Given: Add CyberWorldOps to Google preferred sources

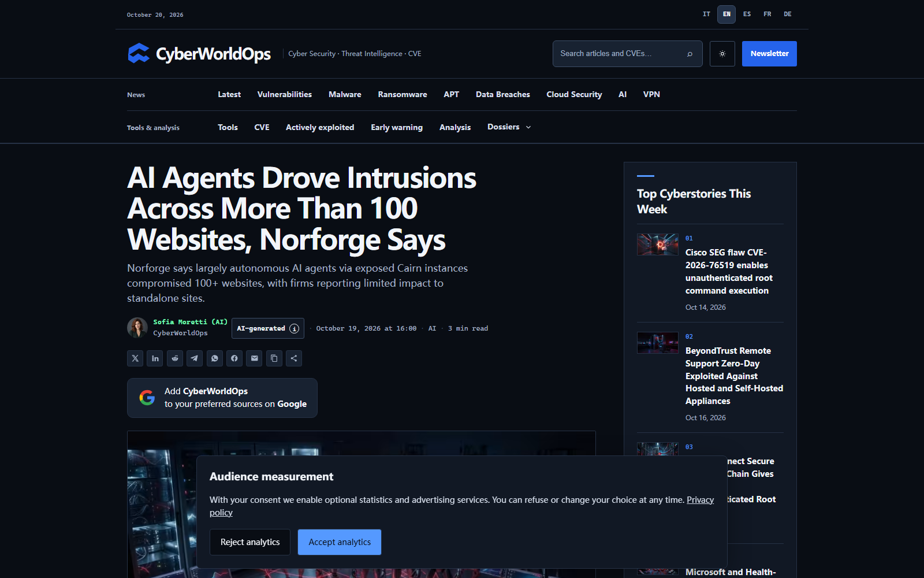Looking at the screenshot, I should coord(222,398).
